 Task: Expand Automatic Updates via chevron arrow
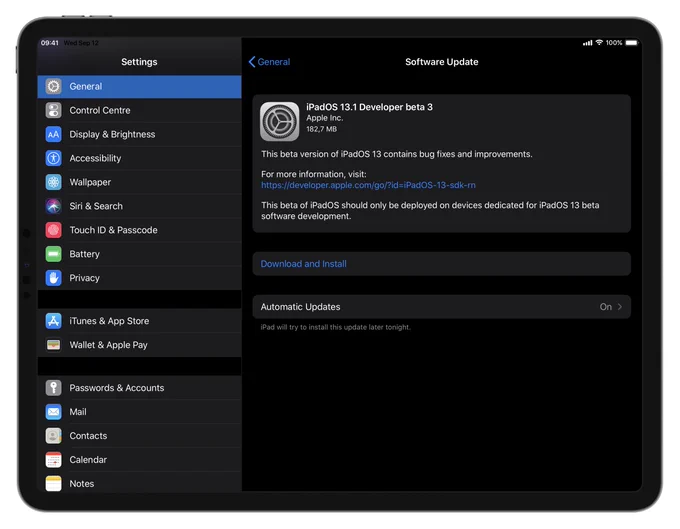point(620,307)
